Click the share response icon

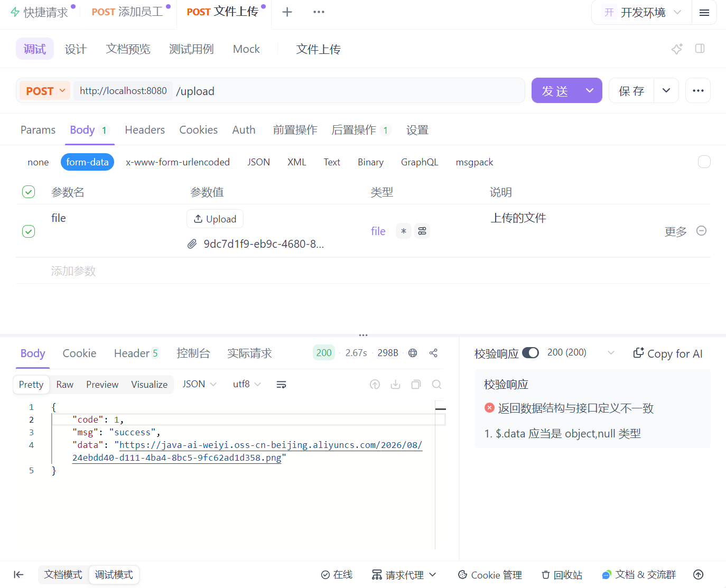(x=433, y=353)
